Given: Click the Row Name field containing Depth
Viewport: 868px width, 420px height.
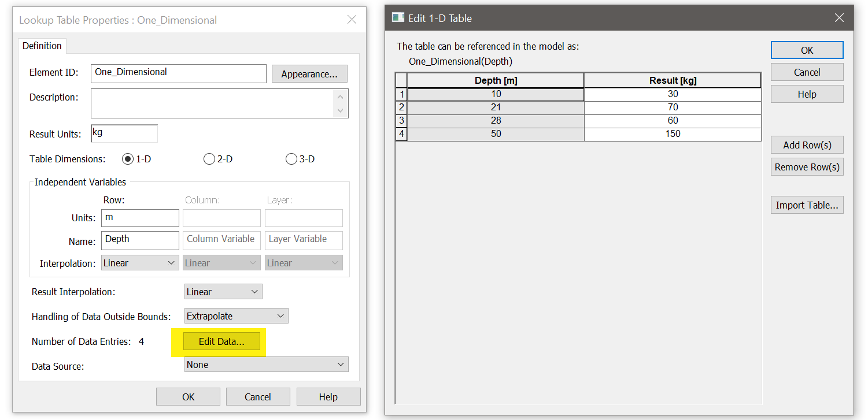Looking at the screenshot, I should pyautogui.click(x=140, y=240).
